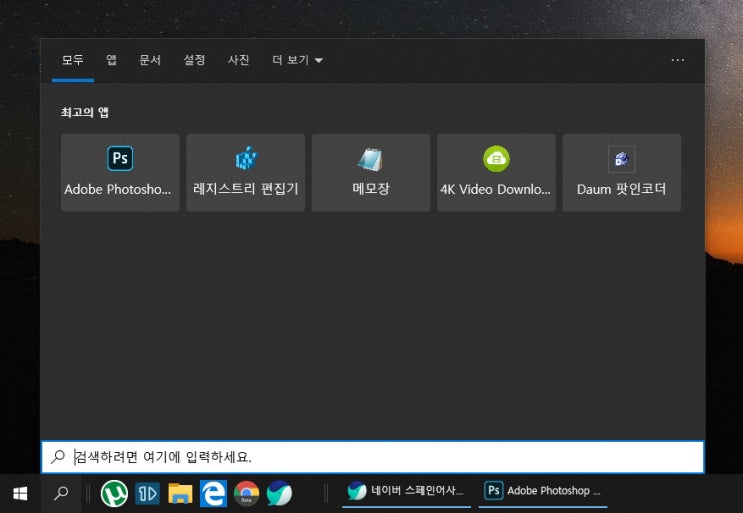The height and width of the screenshot is (513, 743).
Task: Click the magnifier icon in search box
Action: [x=58, y=457]
